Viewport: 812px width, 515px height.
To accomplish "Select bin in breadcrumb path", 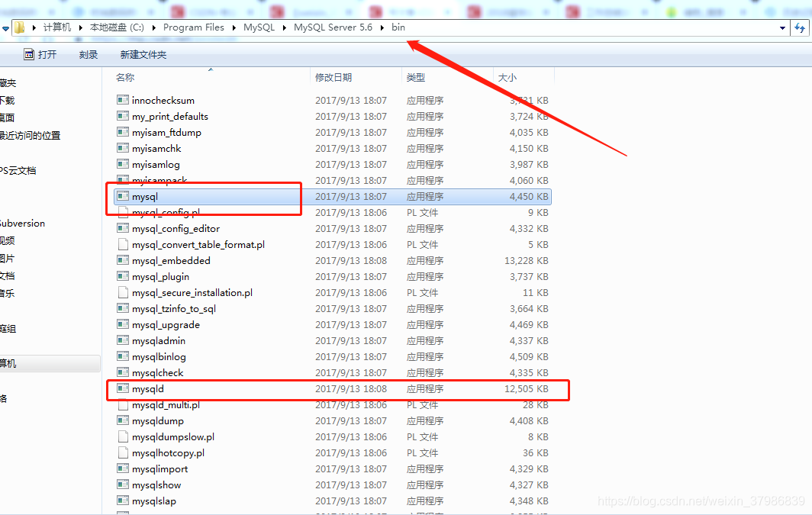I will [398, 27].
